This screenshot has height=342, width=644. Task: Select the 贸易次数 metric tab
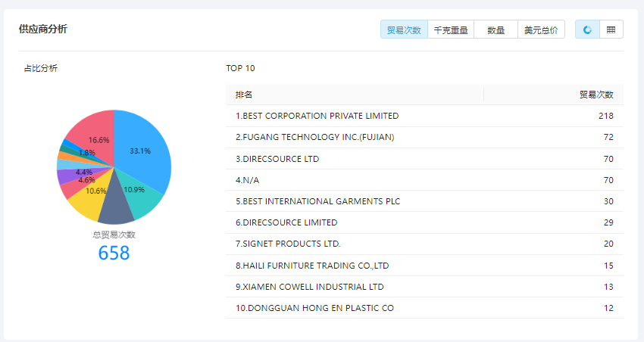[404, 30]
